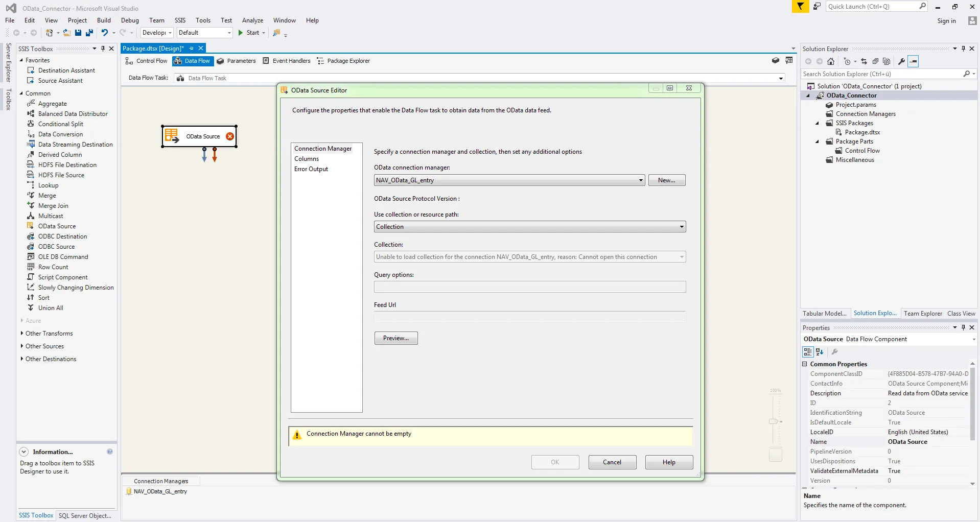This screenshot has height=522, width=980.
Task: Click the SSIS Toolbox icon on the designer
Action: point(776,60)
